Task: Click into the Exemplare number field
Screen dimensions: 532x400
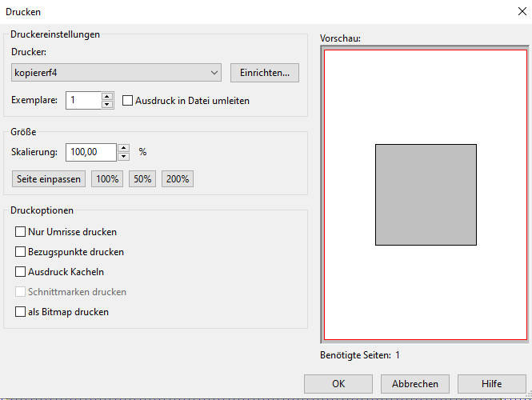Action: (x=84, y=101)
